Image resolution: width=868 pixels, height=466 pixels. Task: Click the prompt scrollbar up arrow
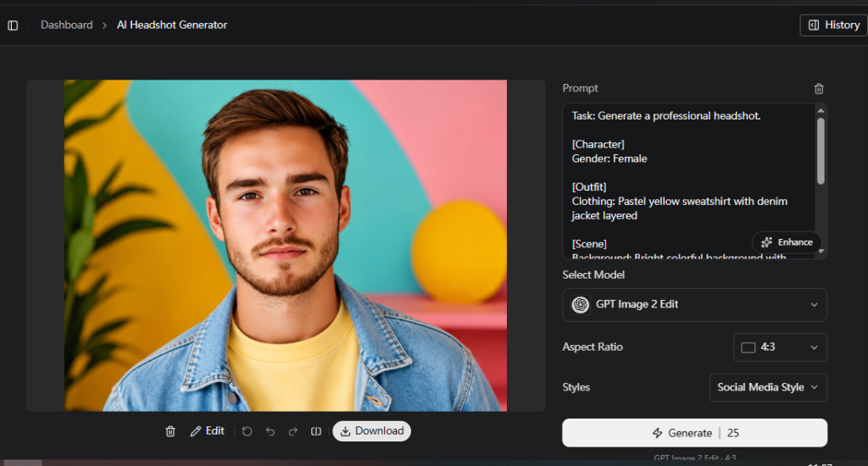point(821,111)
